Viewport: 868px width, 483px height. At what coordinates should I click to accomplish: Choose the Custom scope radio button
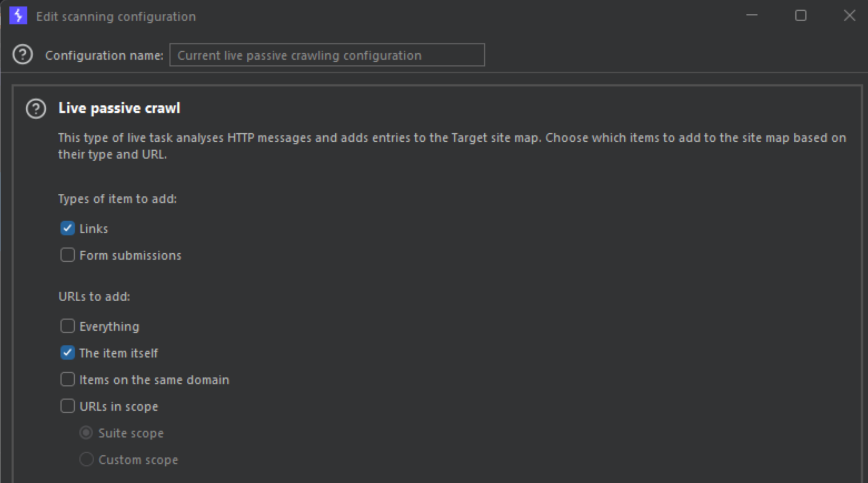click(86, 459)
